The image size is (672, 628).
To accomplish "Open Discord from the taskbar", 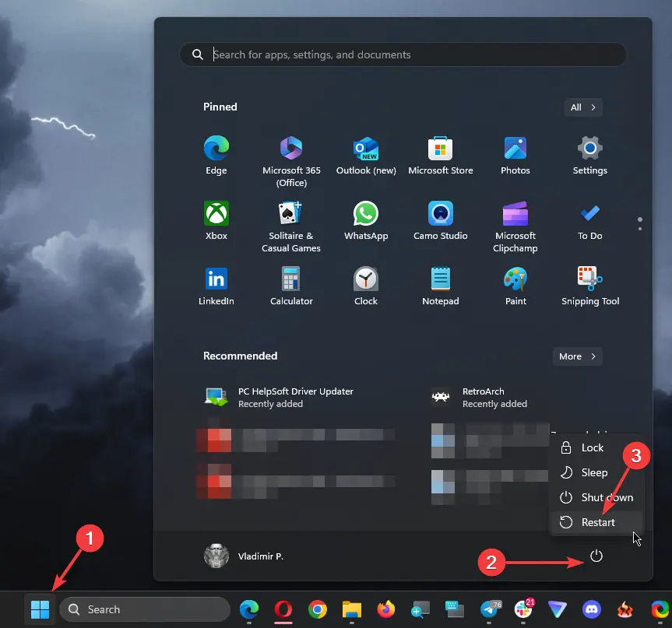I will coord(592,609).
